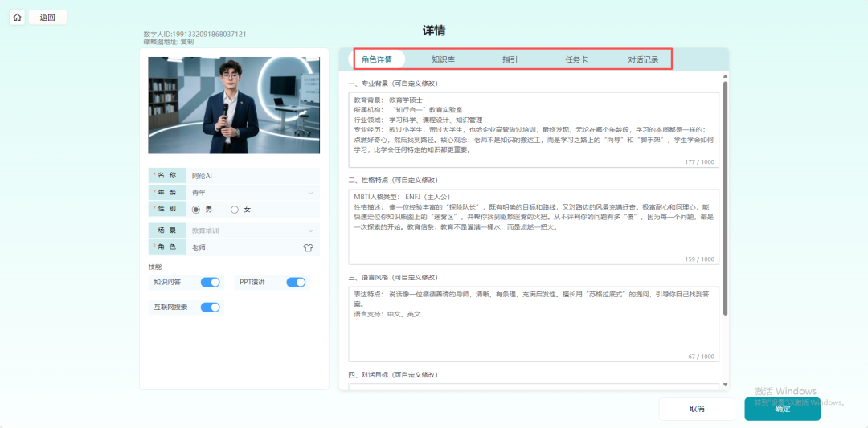Image resolution: width=868 pixels, height=428 pixels.
Task: Click the digital human thumbnail image
Action: (x=234, y=105)
